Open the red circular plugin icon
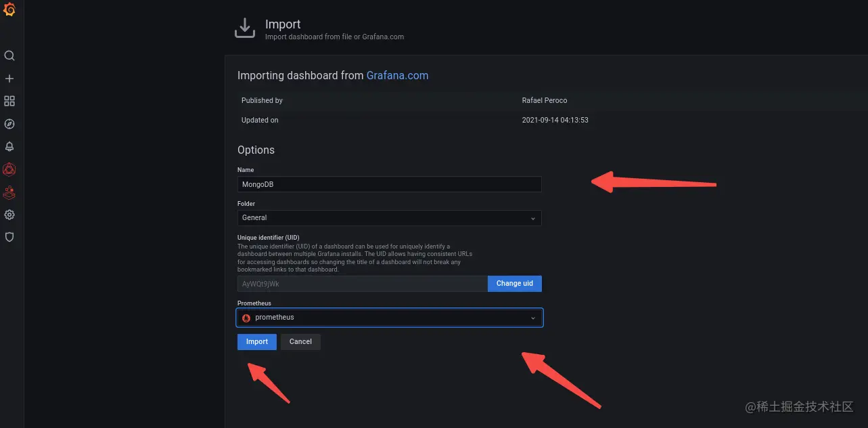 coord(9,169)
